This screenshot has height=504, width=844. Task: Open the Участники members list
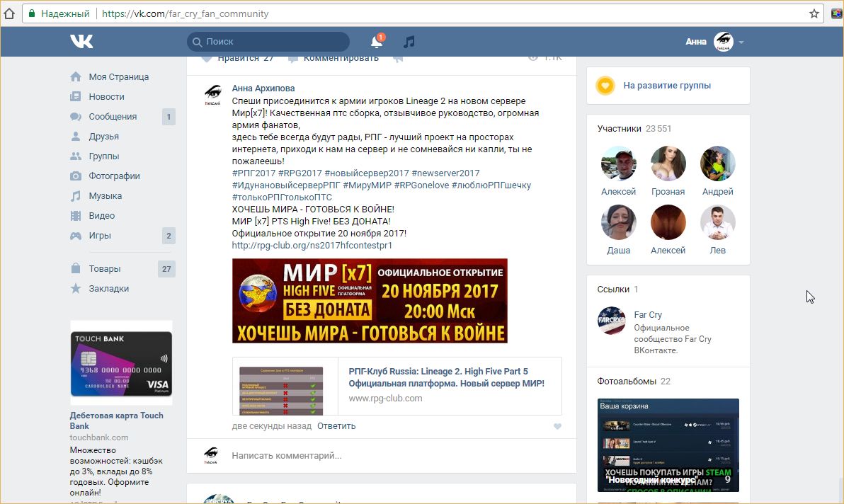(x=634, y=129)
